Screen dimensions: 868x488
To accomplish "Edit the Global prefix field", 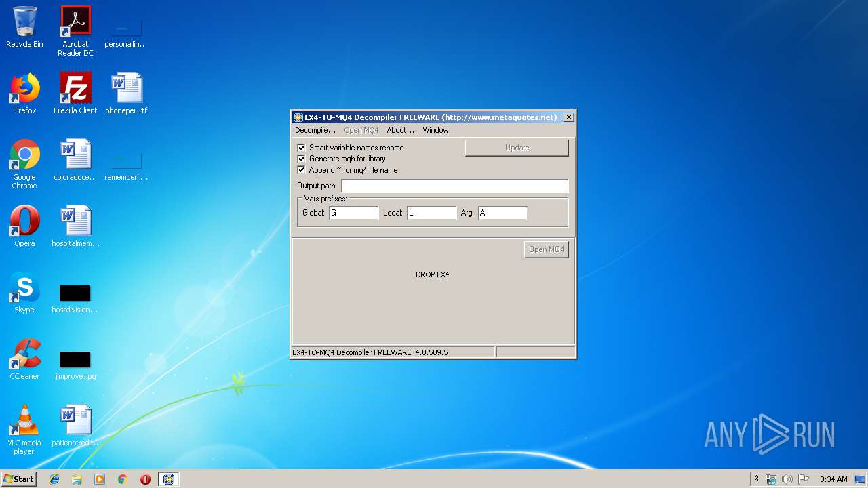I will 353,213.
